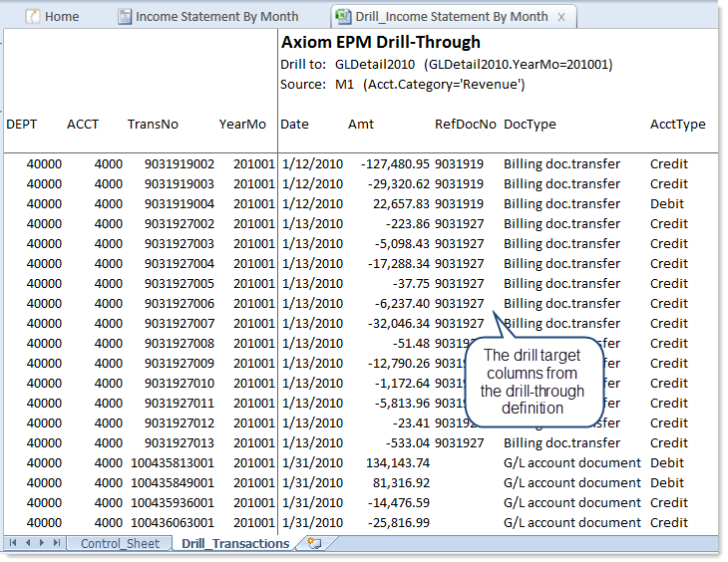
Task: Click the Axiom EPM Drill-Through title cell
Action: coord(380,42)
